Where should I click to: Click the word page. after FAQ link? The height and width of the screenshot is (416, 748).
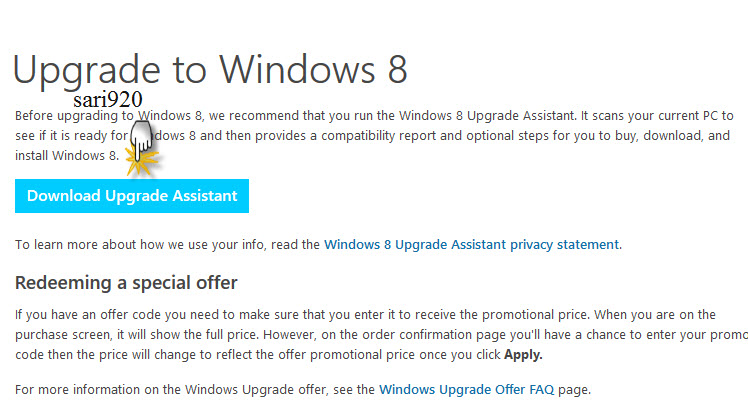point(575,390)
